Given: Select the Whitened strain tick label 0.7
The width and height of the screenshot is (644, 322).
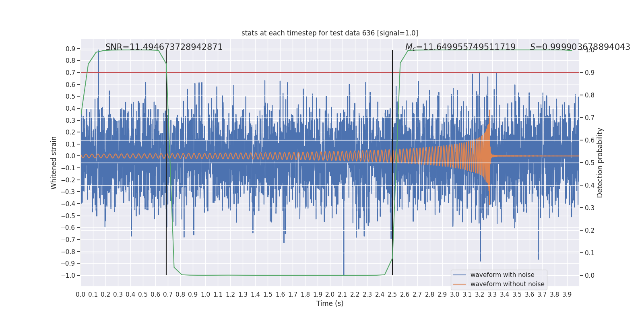Looking at the screenshot, I should coord(70,73).
